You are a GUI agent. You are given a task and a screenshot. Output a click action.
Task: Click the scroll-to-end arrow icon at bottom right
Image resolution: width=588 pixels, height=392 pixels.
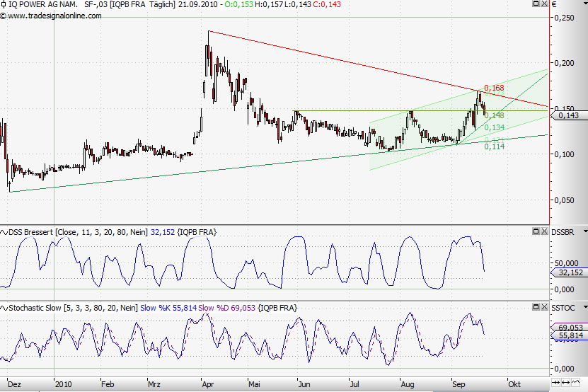556,383
